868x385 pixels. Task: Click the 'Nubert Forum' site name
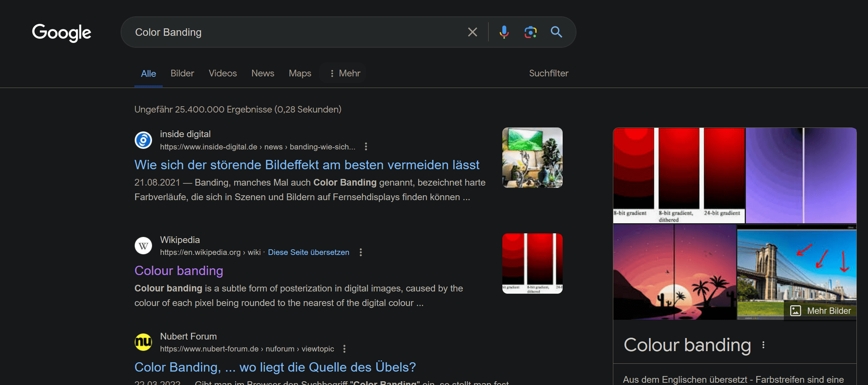point(188,336)
